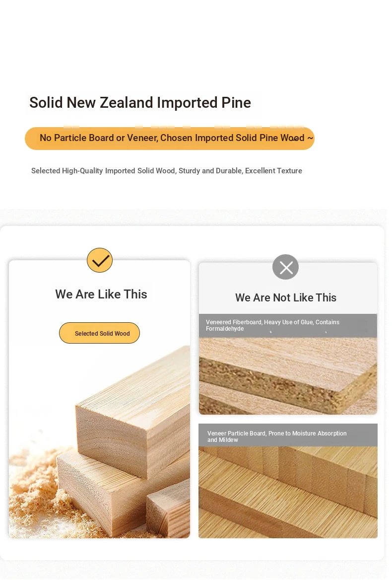Image resolution: width=392 pixels, height=580 pixels.
Task: Click the tilde at the banner's end
Action: pyautogui.click(x=310, y=138)
